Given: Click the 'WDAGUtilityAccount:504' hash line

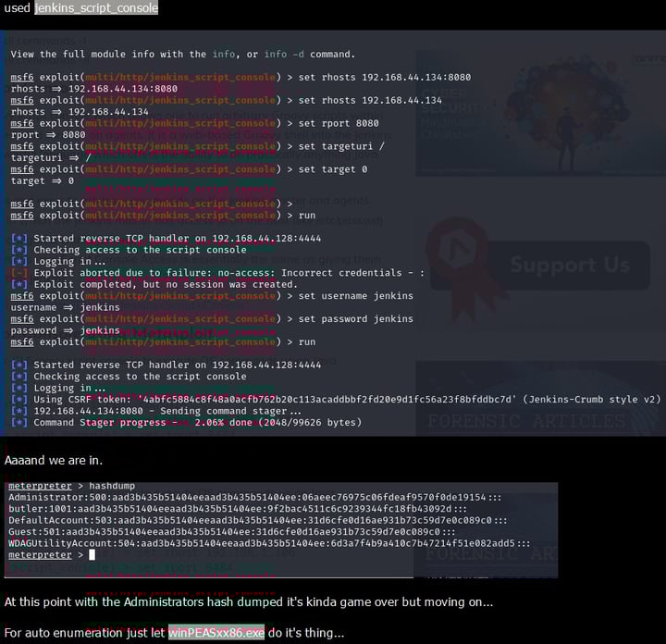Looking at the screenshot, I should 269,543.
